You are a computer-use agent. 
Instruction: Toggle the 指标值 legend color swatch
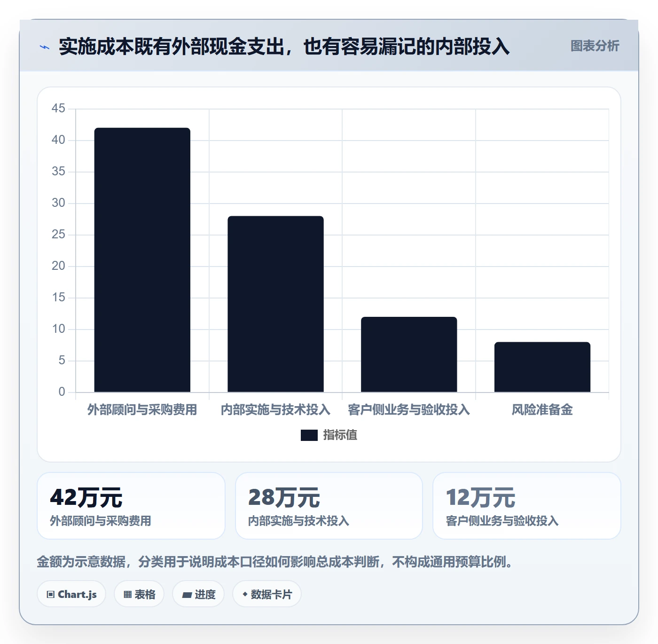point(309,435)
